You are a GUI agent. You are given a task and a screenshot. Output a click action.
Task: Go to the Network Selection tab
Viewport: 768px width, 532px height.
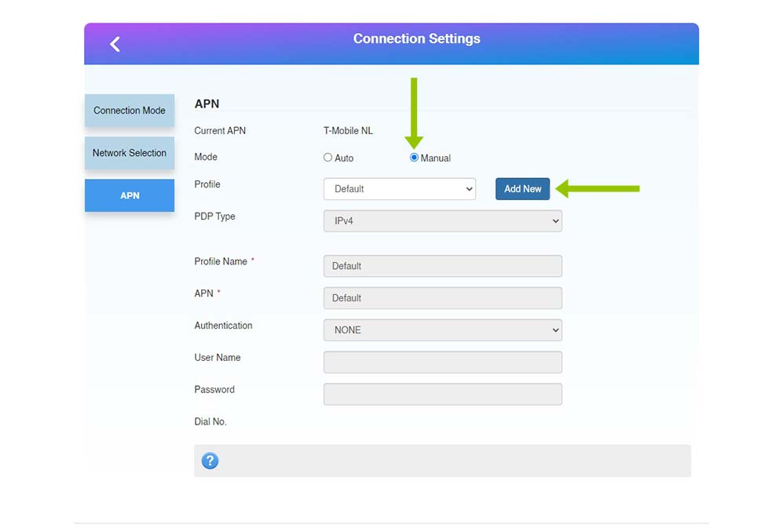[130, 153]
